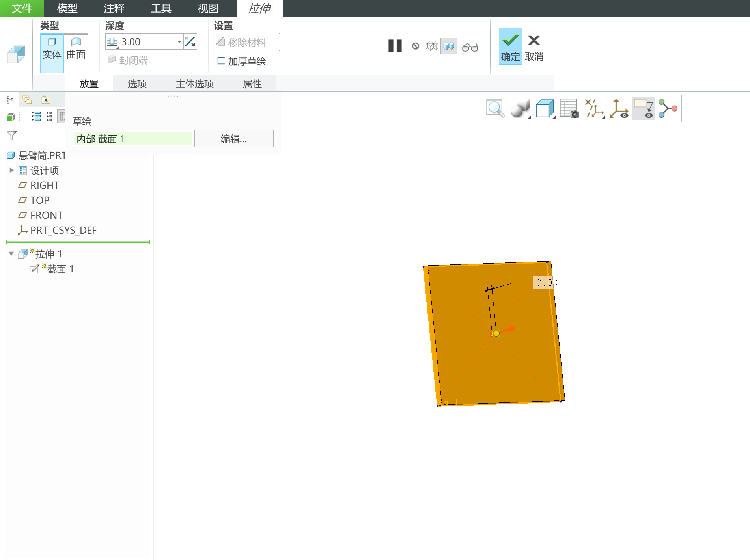The height and width of the screenshot is (560, 750).
Task: Click the depth value field showing 3.00
Action: tap(147, 42)
